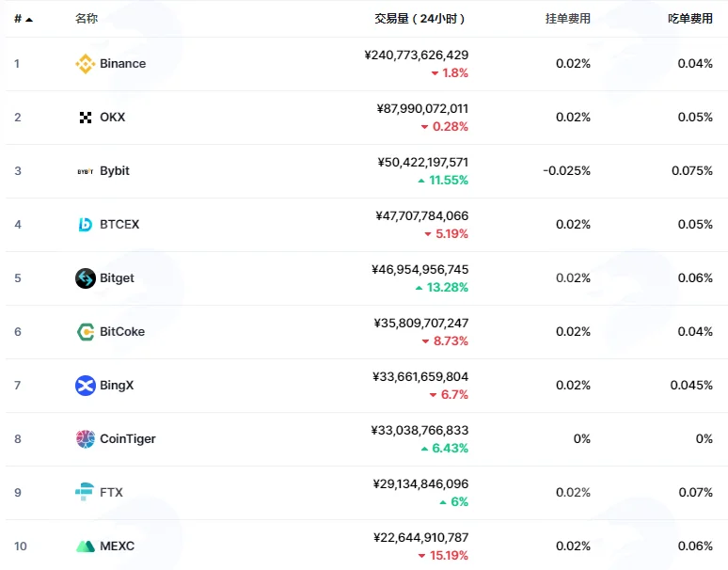Open the CoinTiger exchange link
The width and height of the screenshot is (728, 570).
[128, 438]
